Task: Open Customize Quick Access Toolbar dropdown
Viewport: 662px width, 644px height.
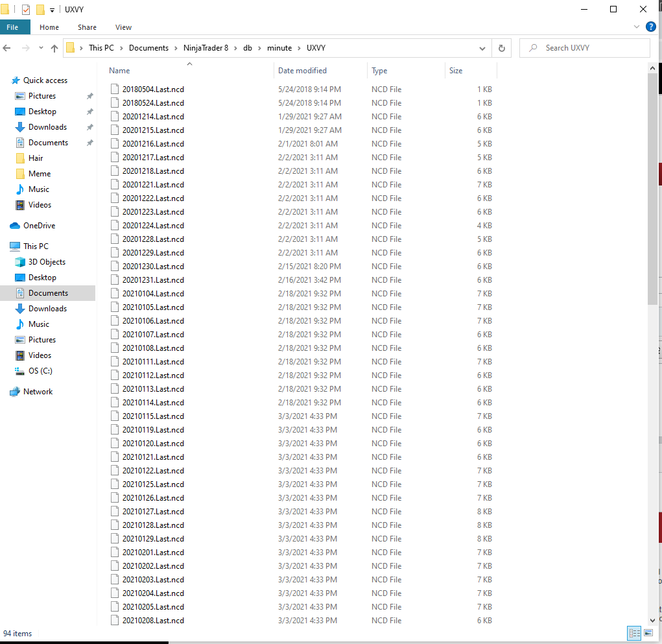Action: [x=53, y=10]
